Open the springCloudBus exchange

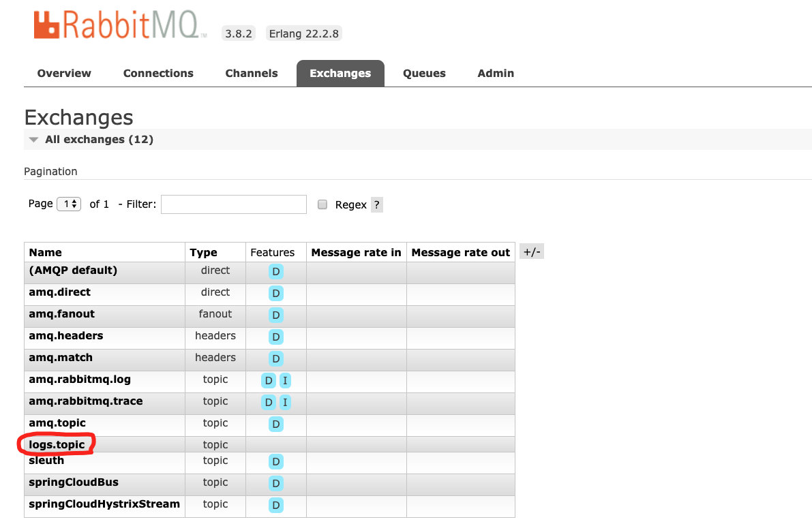[x=74, y=482]
